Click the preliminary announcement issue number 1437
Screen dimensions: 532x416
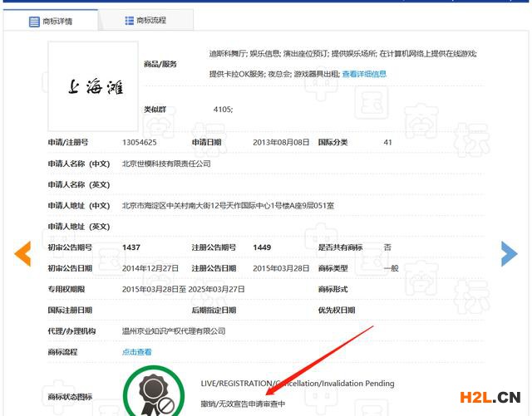coord(131,247)
